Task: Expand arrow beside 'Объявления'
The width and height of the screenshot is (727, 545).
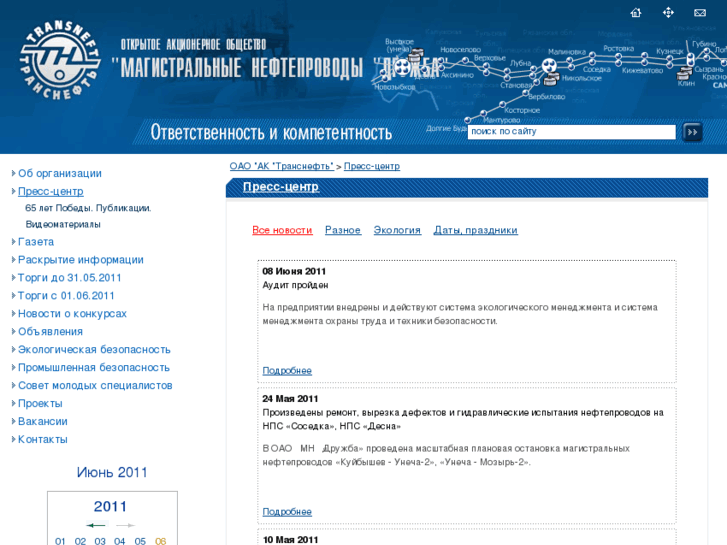Action: [13, 332]
